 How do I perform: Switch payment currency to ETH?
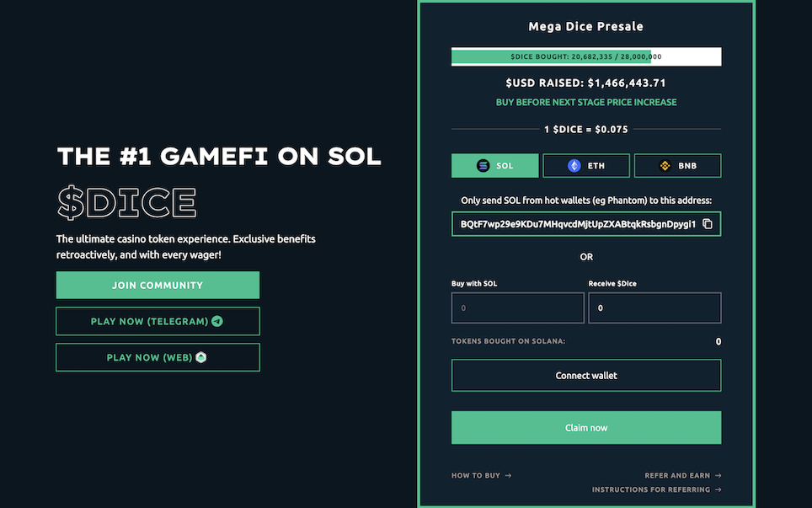tap(586, 165)
